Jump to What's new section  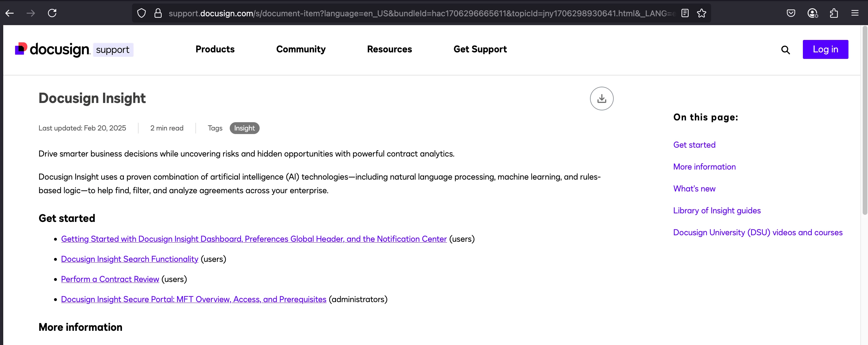(694, 189)
